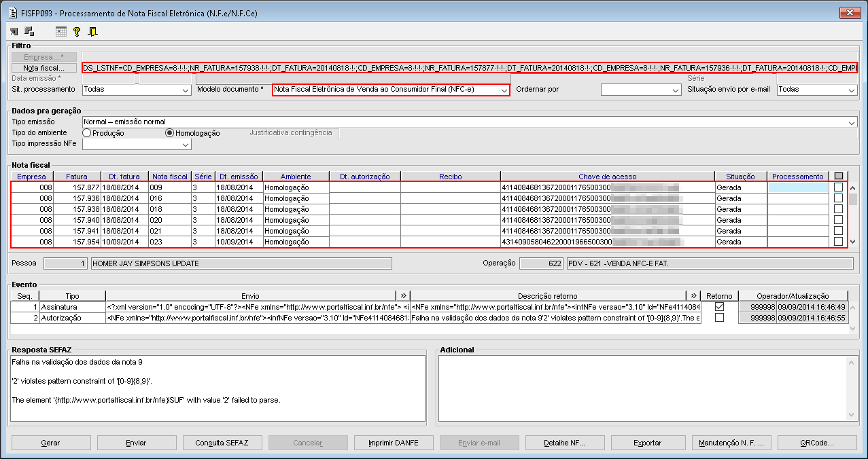
Task: Open the Modelo documento dropdown
Action: [x=504, y=90]
